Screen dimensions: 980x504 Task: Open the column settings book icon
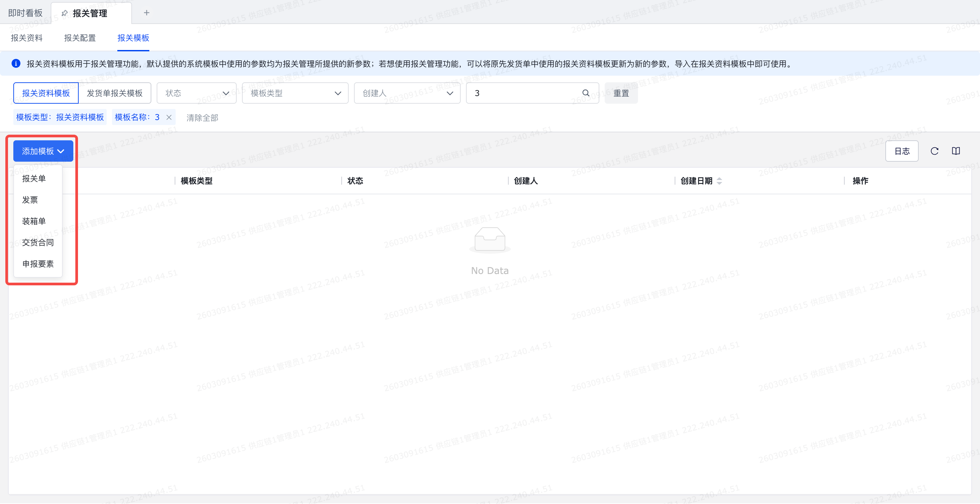956,151
